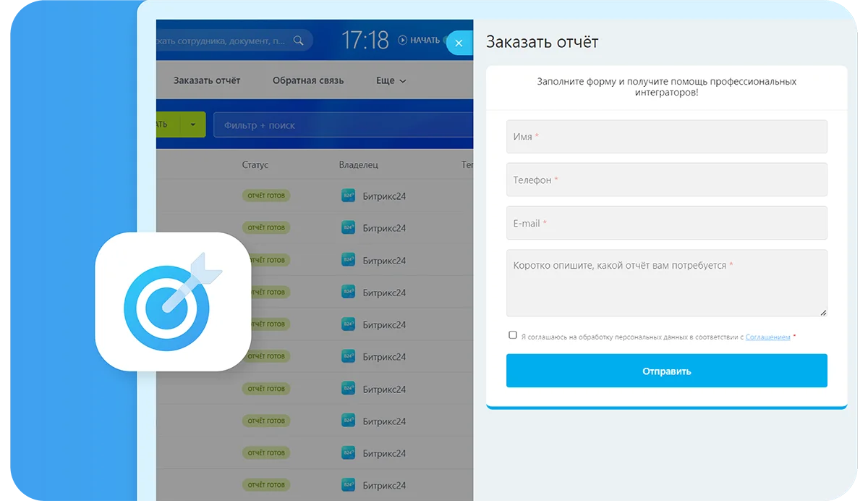Click the Имя input field
This screenshot has height=501, width=868.
tap(665, 136)
